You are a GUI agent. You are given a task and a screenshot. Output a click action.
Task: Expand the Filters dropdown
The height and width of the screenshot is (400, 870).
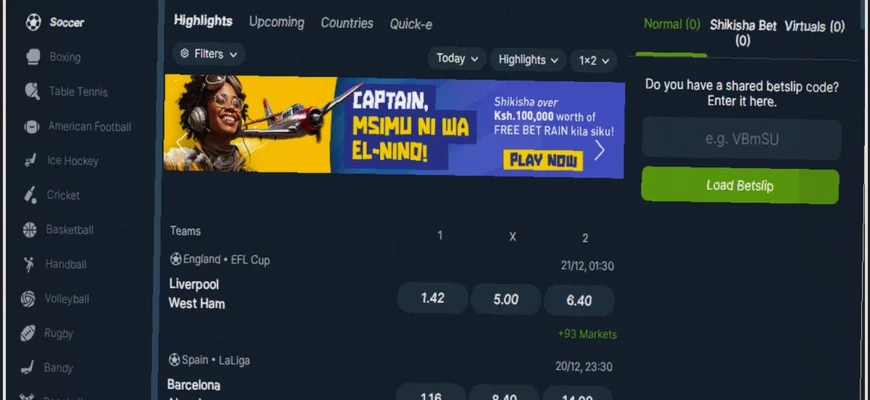[x=209, y=54]
